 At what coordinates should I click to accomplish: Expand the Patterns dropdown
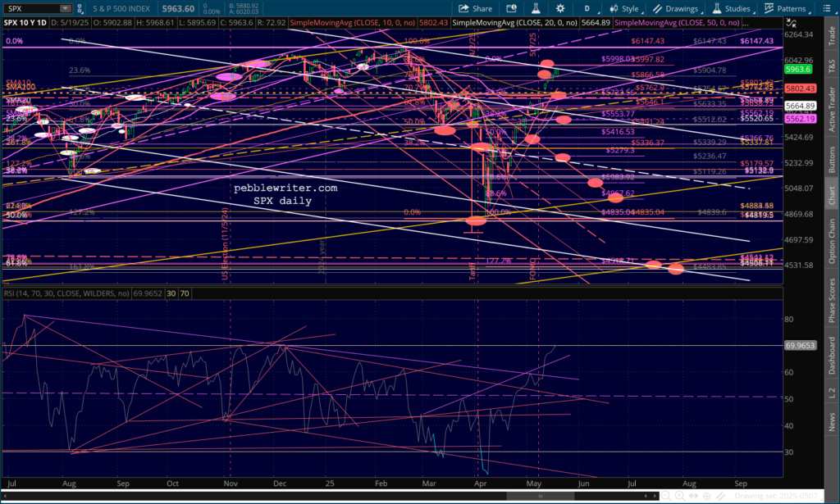coord(785,8)
